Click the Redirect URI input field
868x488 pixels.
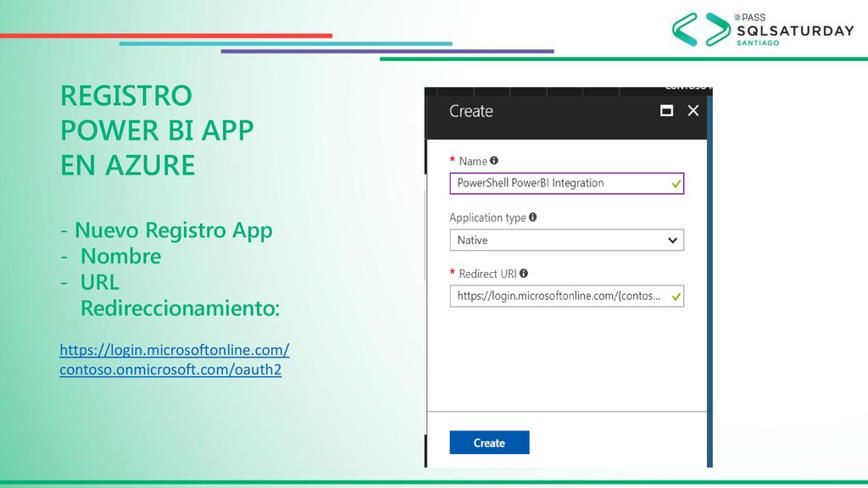click(567, 296)
